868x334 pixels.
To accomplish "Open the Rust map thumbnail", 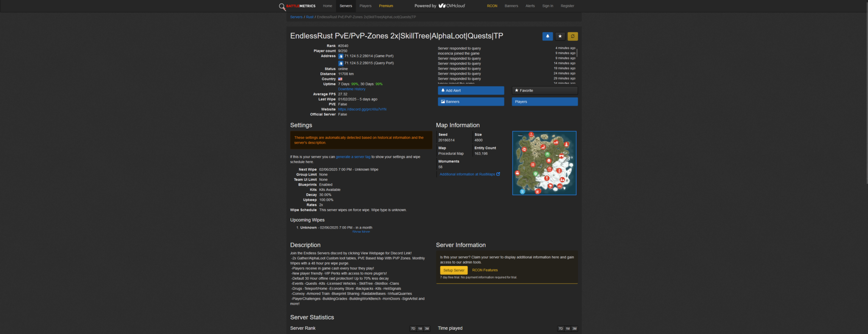I will point(544,163).
